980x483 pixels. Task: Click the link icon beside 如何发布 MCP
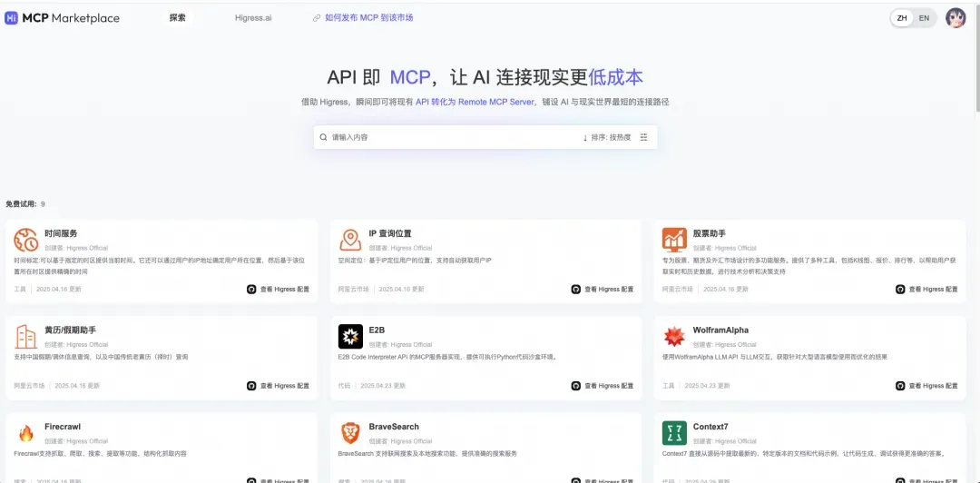click(317, 18)
